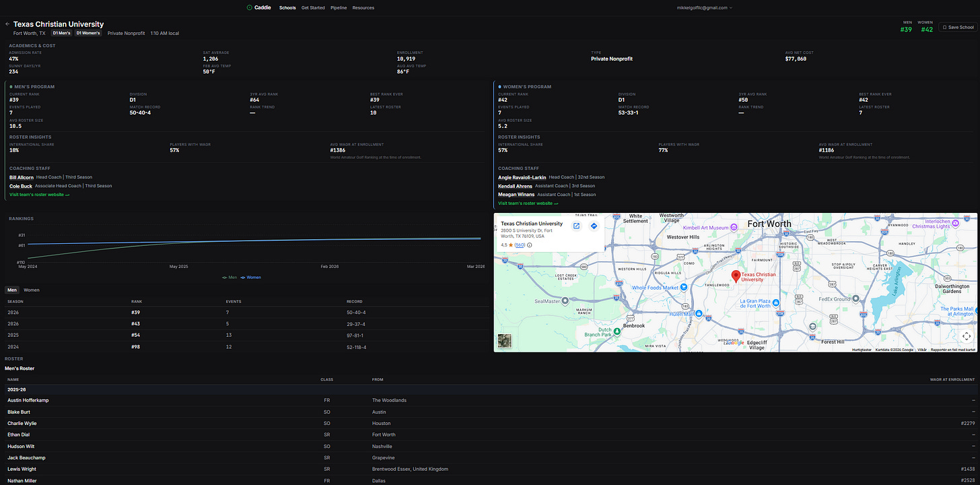Open the Pipeline nav item

pos(339,7)
